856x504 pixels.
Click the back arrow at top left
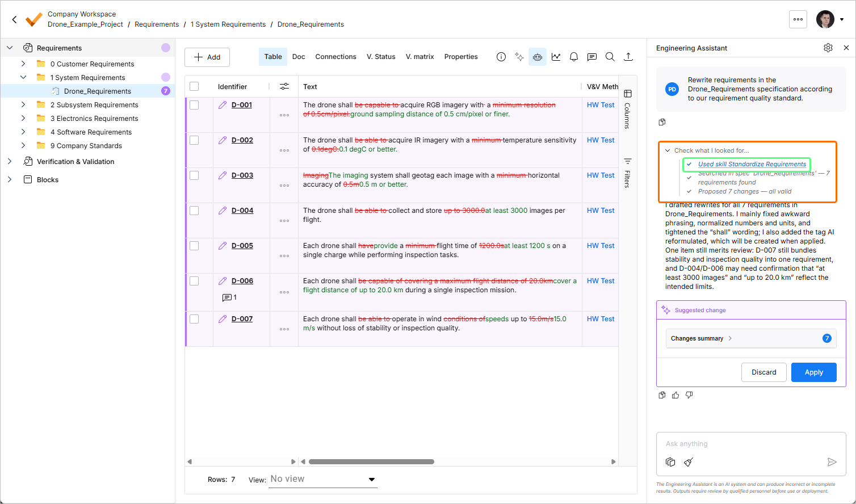[x=15, y=19]
